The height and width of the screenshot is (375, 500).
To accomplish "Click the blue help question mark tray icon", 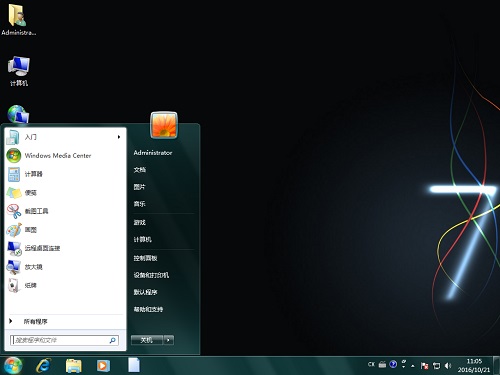I will point(393,364).
